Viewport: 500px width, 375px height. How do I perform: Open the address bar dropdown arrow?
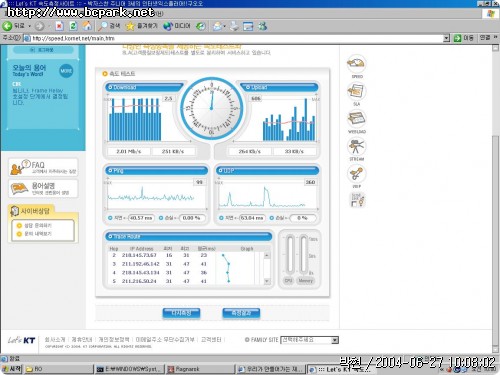[447, 38]
